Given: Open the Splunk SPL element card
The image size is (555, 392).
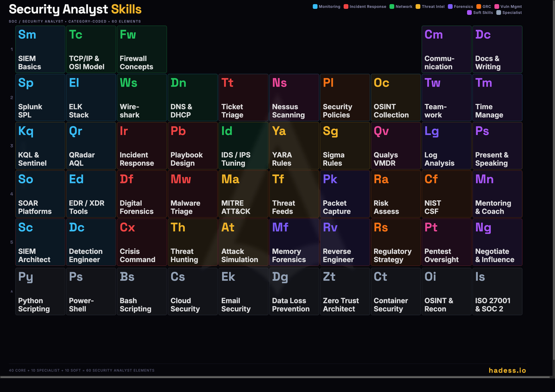Looking at the screenshot, I should pos(40,98).
